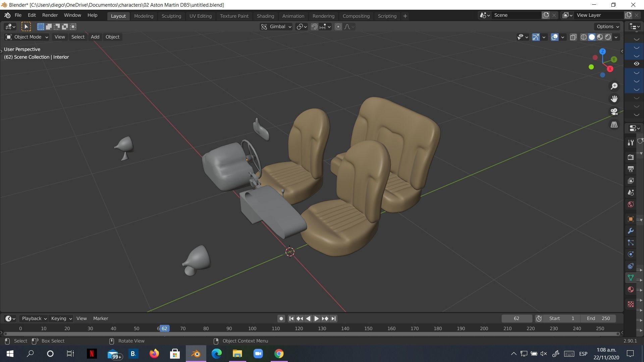Switch to Wireframe viewport shading
Image resolution: width=644 pixels, height=362 pixels.
(584, 37)
